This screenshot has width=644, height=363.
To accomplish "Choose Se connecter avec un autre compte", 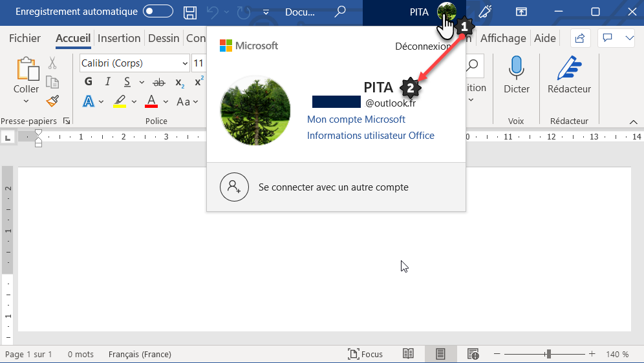I will (x=336, y=187).
